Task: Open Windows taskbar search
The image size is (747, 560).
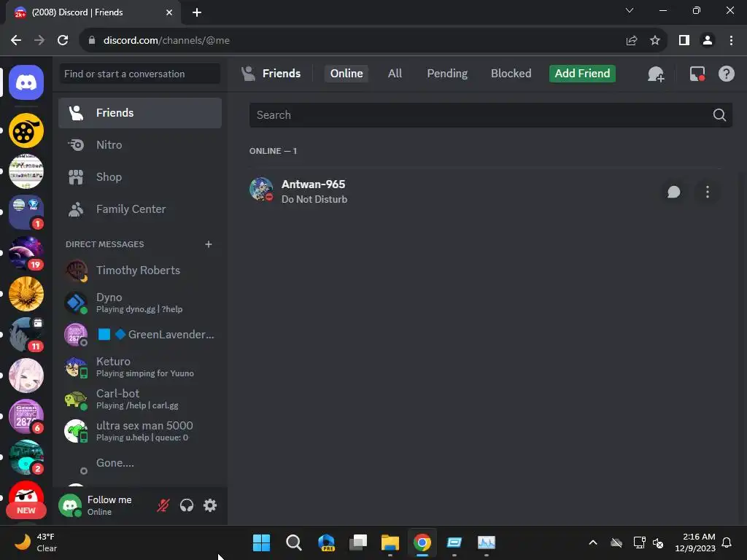Action: [293, 542]
